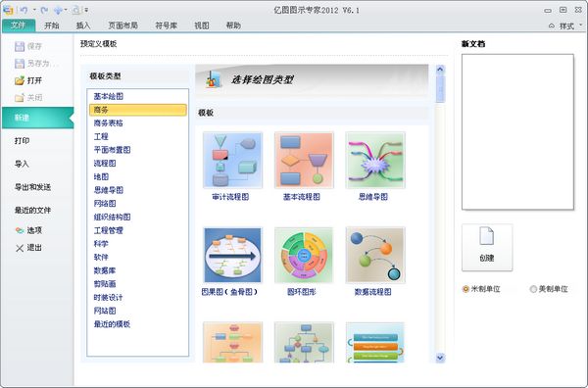
Task: Switch to the 符号库 ribbon tab
Action: pyautogui.click(x=167, y=25)
